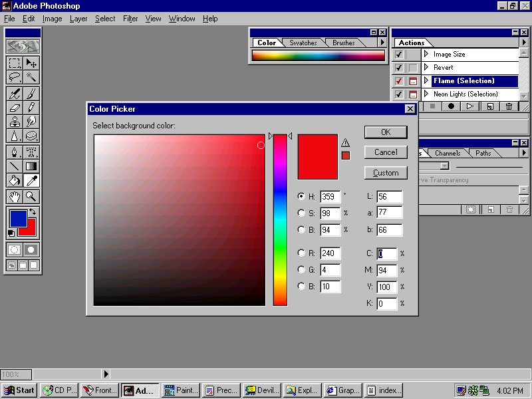Create new action icon in Actions panel
532x399 pixels.
[x=490, y=106]
